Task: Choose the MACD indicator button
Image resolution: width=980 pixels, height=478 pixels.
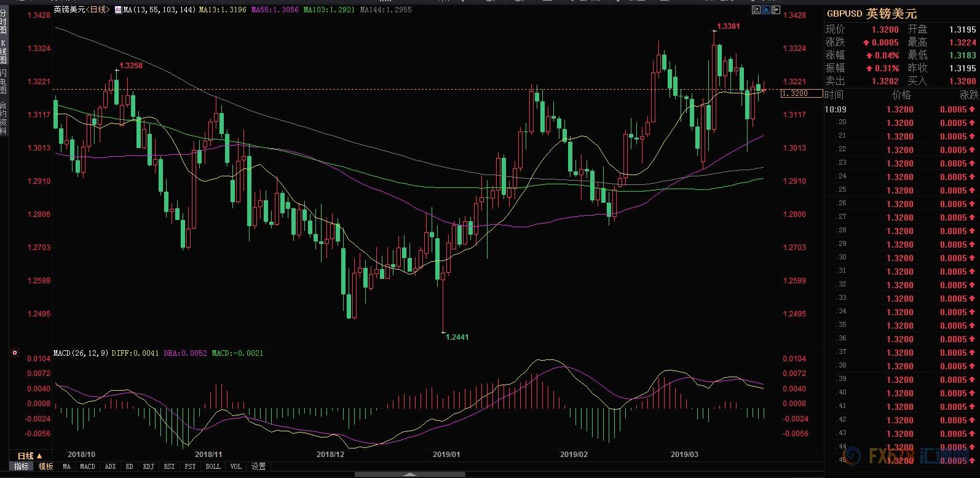Action: [x=87, y=467]
